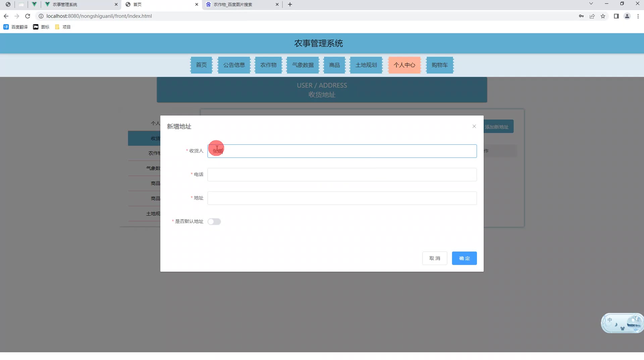Open the saved passwords key icon
The width and height of the screenshot is (644, 360).
pyautogui.click(x=581, y=16)
